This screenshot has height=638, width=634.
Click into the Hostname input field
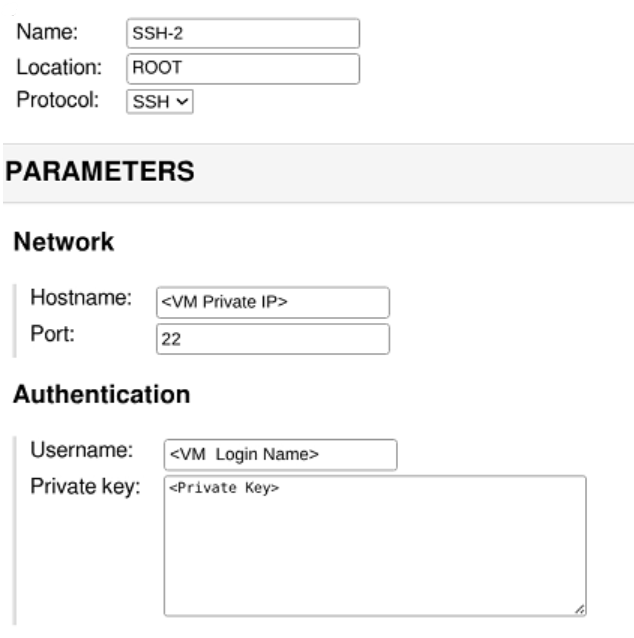pyautogui.click(x=273, y=303)
